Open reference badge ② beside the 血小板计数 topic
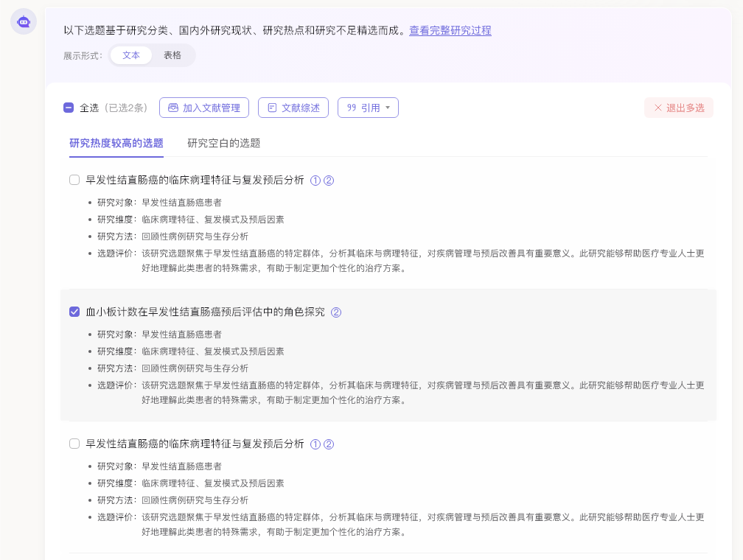Viewport: 743px width, 560px height. pyautogui.click(x=336, y=312)
